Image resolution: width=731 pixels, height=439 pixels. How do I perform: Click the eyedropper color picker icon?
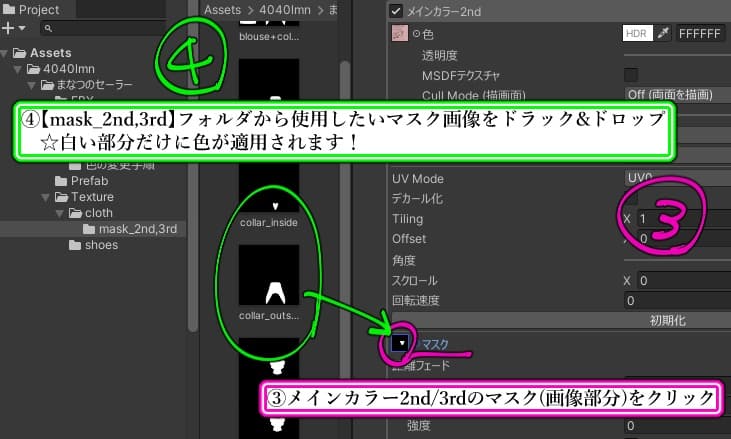663,34
